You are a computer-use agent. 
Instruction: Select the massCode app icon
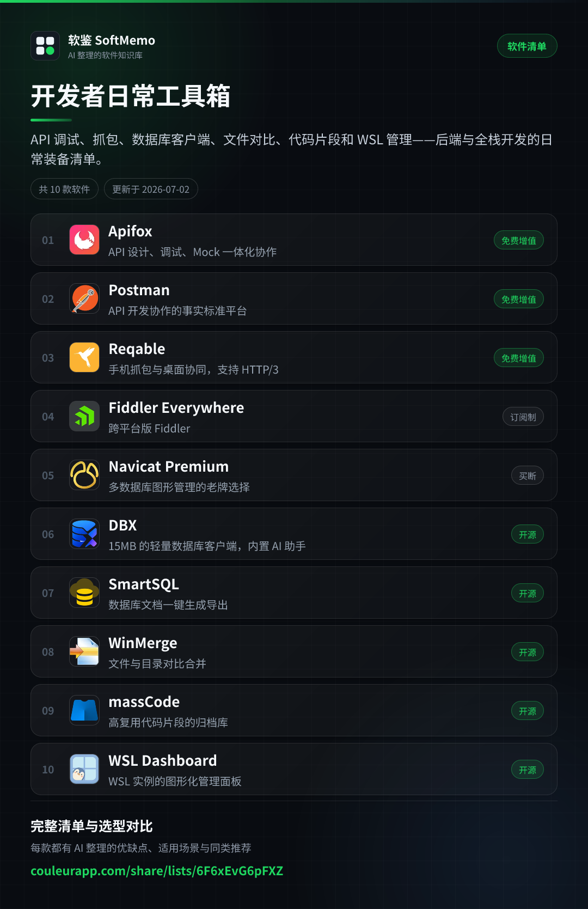coord(84,710)
